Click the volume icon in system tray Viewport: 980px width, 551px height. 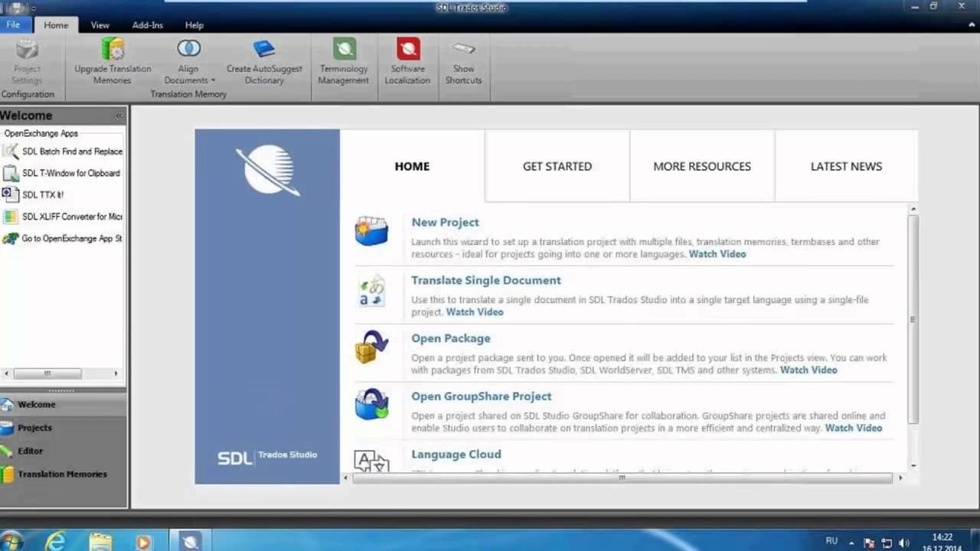click(904, 542)
